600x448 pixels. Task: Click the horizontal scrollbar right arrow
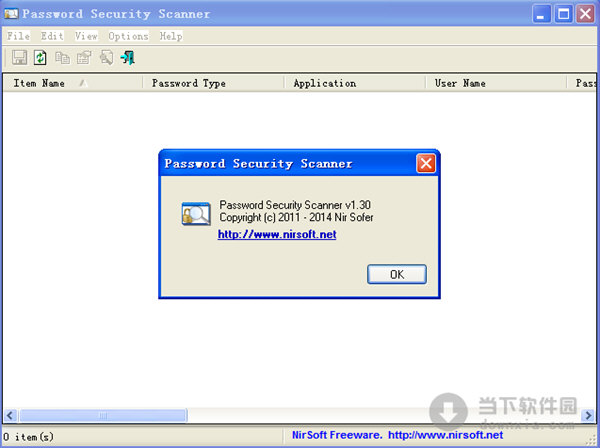click(x=588, y=415)
